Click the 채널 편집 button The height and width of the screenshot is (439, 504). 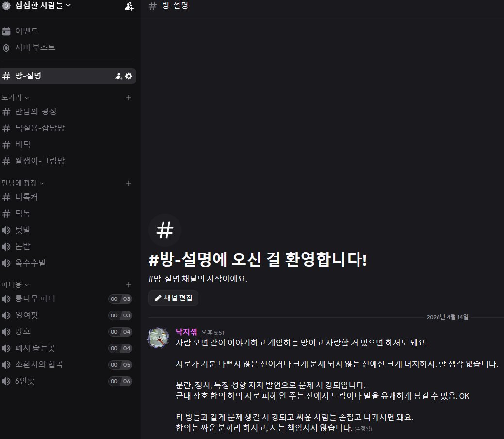pyautogui.click(x=173, y=298)
